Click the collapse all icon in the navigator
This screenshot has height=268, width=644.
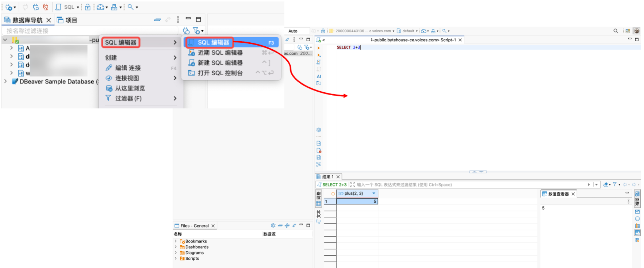click(157, 20)
